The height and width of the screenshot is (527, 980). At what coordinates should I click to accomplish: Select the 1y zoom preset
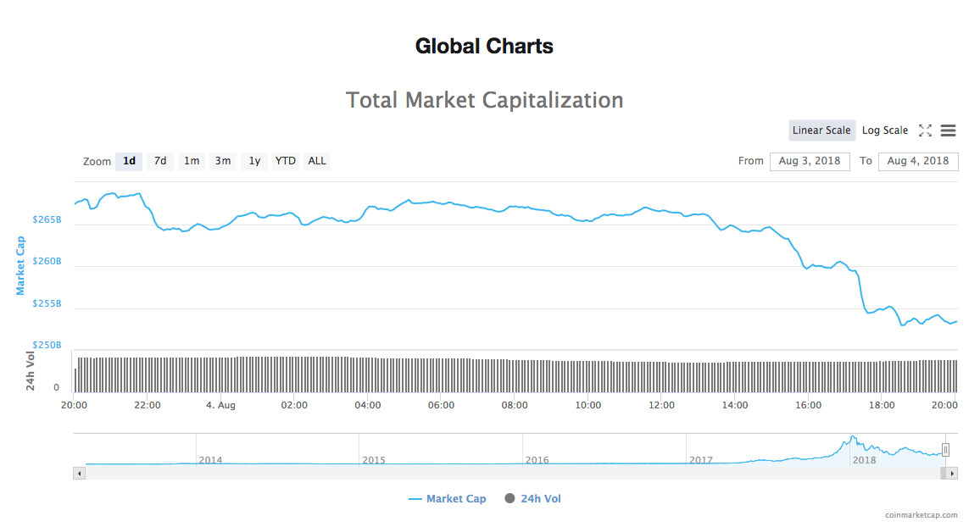coord(253,161)
